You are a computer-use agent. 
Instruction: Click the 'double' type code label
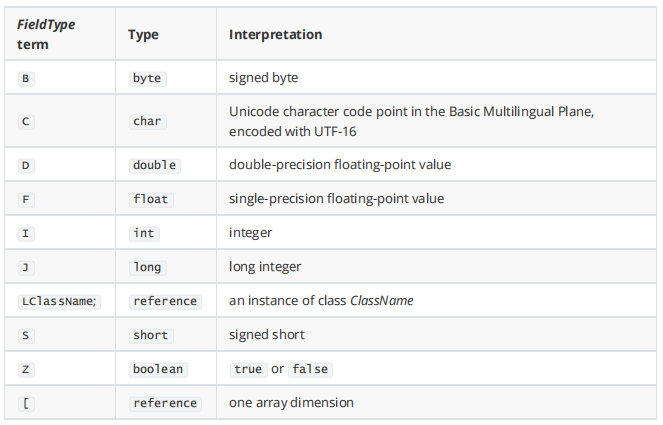[154, 165]
